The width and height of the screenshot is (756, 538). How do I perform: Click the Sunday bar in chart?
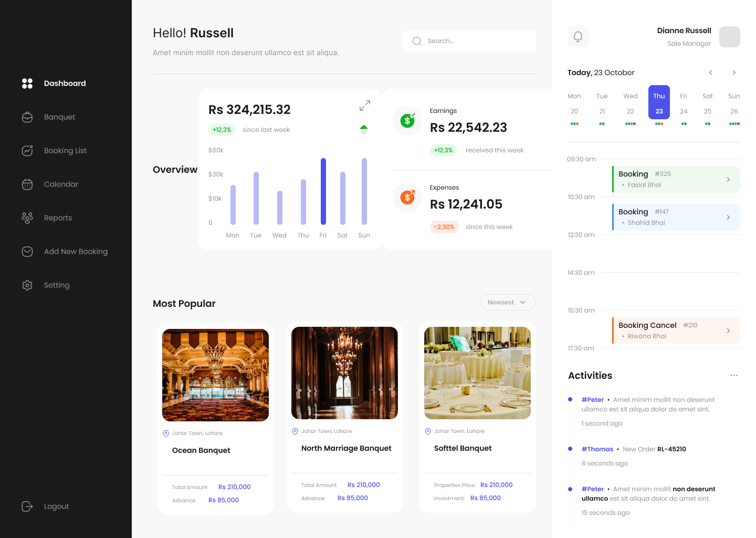364,191
